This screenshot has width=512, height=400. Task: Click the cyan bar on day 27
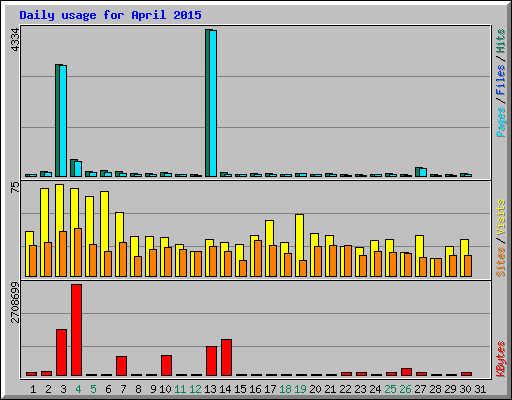tap(423, 172)
